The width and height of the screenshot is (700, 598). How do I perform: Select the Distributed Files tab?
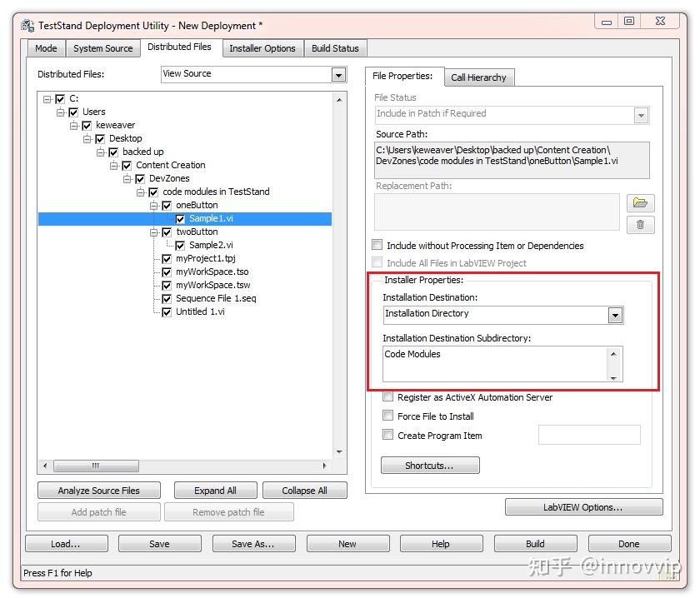[x=179, y=47]
